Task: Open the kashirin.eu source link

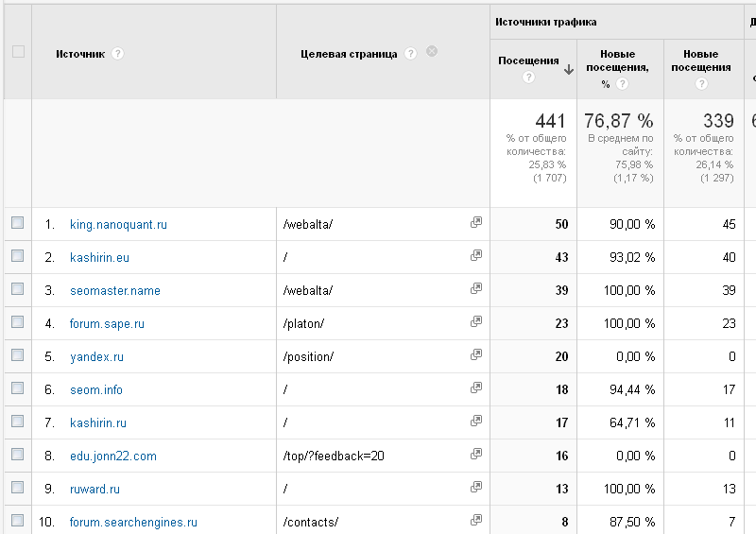Action: pos(99,258)
